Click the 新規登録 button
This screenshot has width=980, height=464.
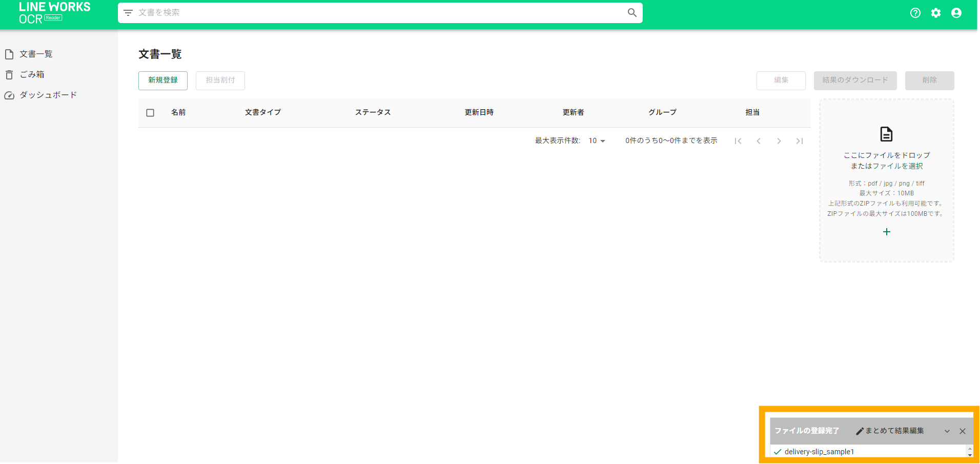point(163,80)
